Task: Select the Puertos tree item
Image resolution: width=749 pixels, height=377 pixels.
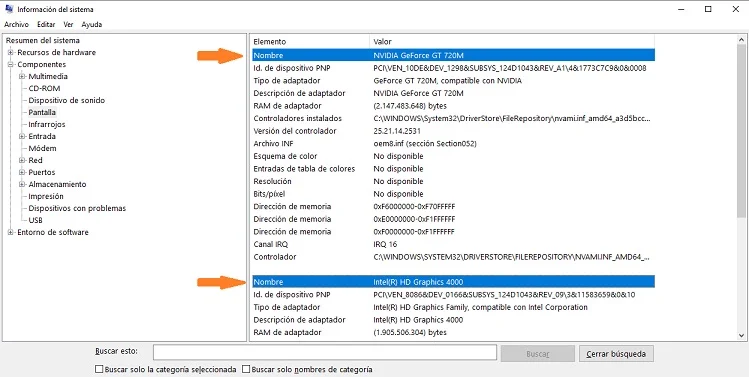Action: pyautogui.click(x=42, y=172)
